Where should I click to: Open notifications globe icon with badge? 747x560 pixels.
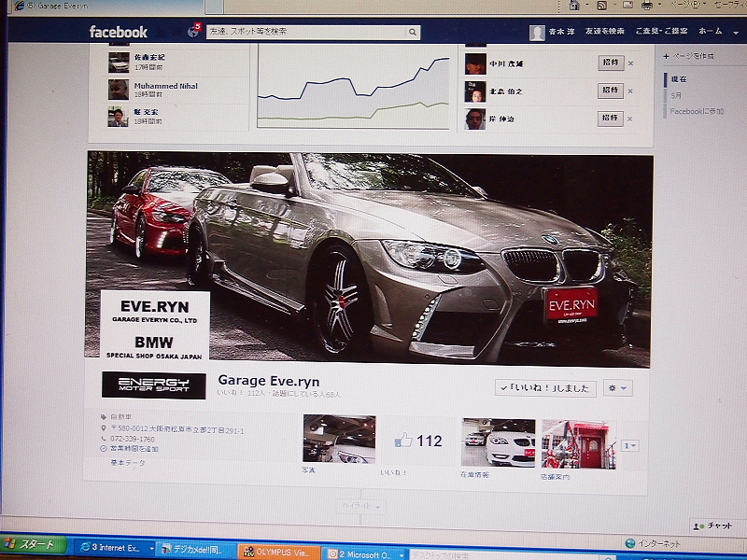click(x=193, y=32)
